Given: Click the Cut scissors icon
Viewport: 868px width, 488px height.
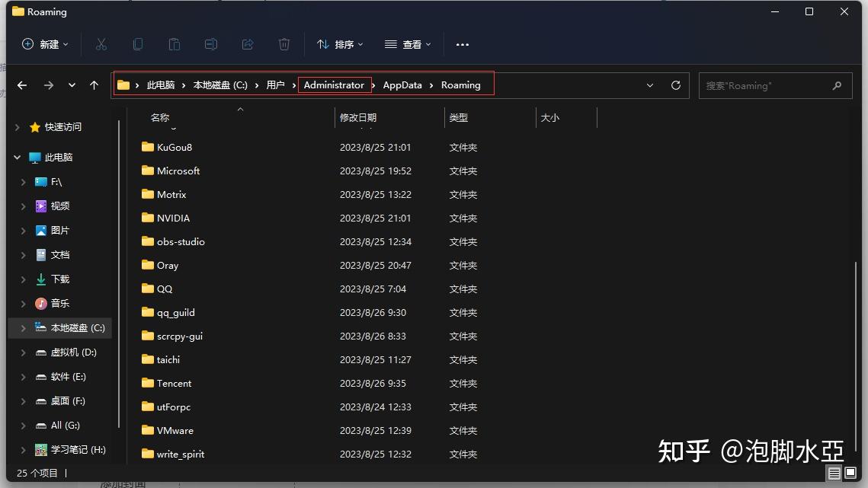Looking at the screenshot, I should (101, 44).
